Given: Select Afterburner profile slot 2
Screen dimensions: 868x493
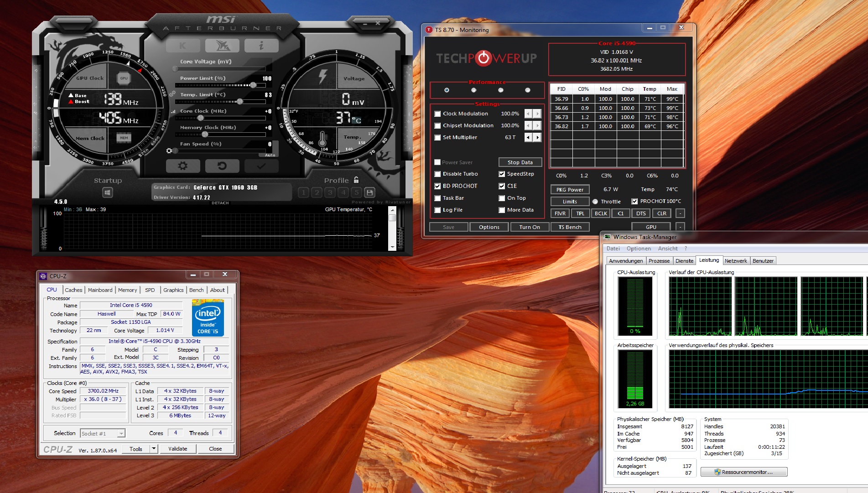Looking at the screenshot, I should [317, 192].
